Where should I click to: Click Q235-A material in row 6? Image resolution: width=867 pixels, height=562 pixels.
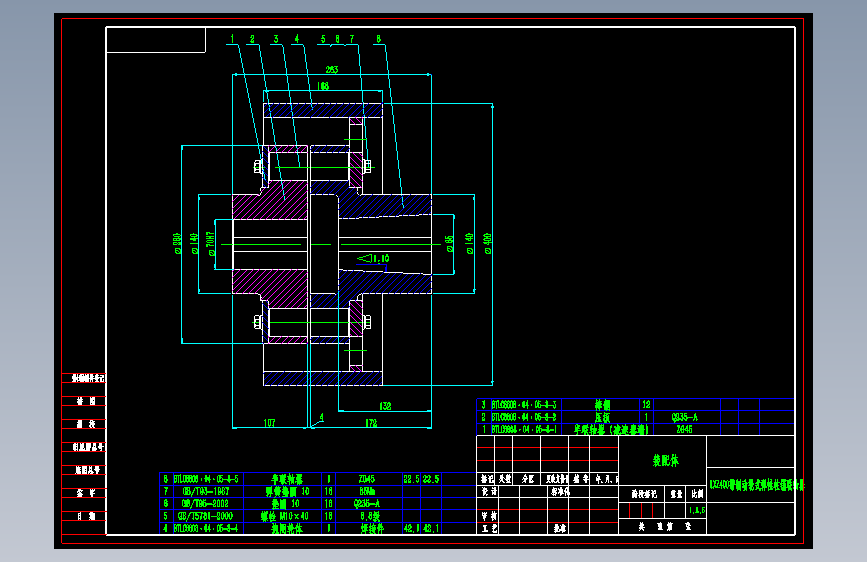pos(367,503)
